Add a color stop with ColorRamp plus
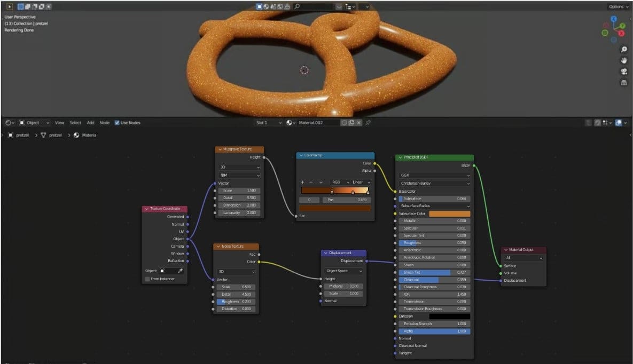 [302, 183]
